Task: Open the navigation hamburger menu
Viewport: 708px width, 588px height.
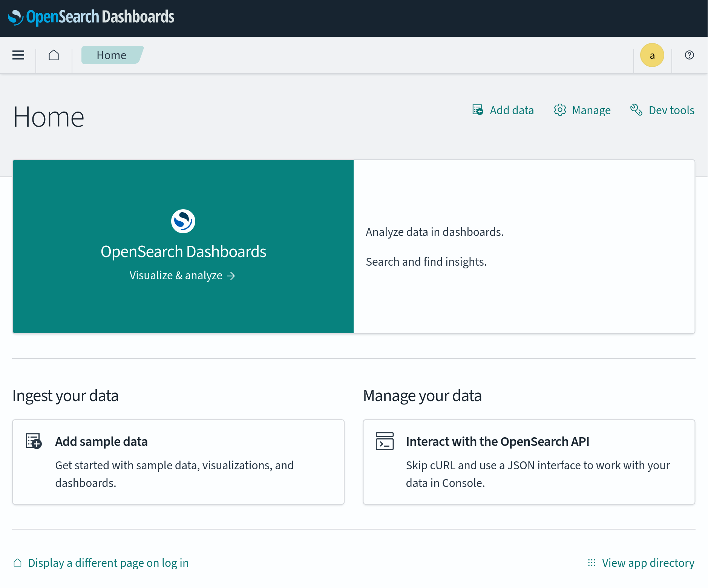Action: [18, 55]
